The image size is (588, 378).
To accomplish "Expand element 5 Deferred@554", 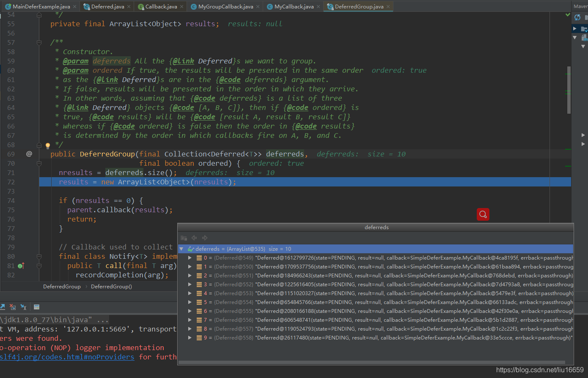I will (190, 302).
